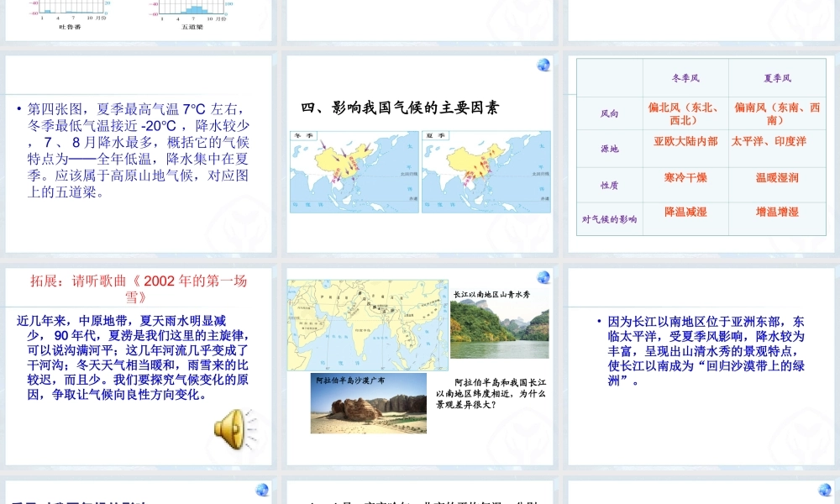Click row label 性质 in table
This screenshot has width=840, height=504.
[x=609, y=185]
